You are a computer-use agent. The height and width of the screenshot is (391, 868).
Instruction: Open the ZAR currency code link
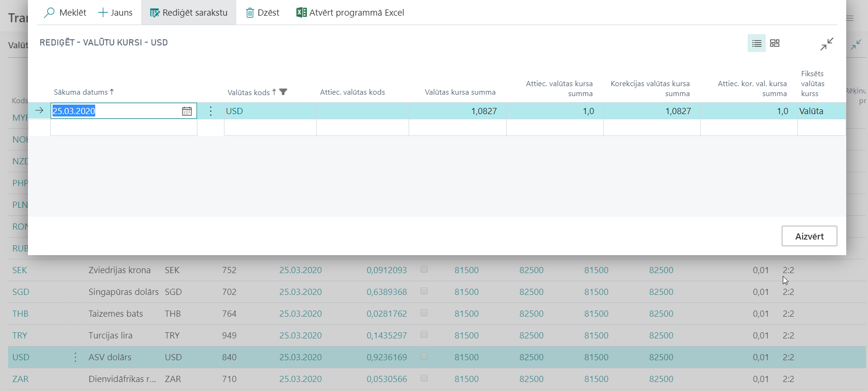pos(20,379)
